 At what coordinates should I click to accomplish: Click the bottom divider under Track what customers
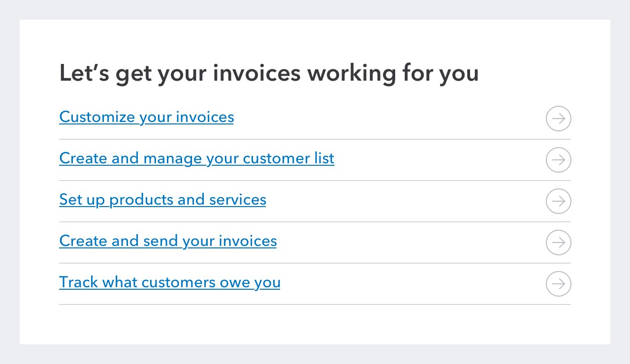(x=315, y=304)
